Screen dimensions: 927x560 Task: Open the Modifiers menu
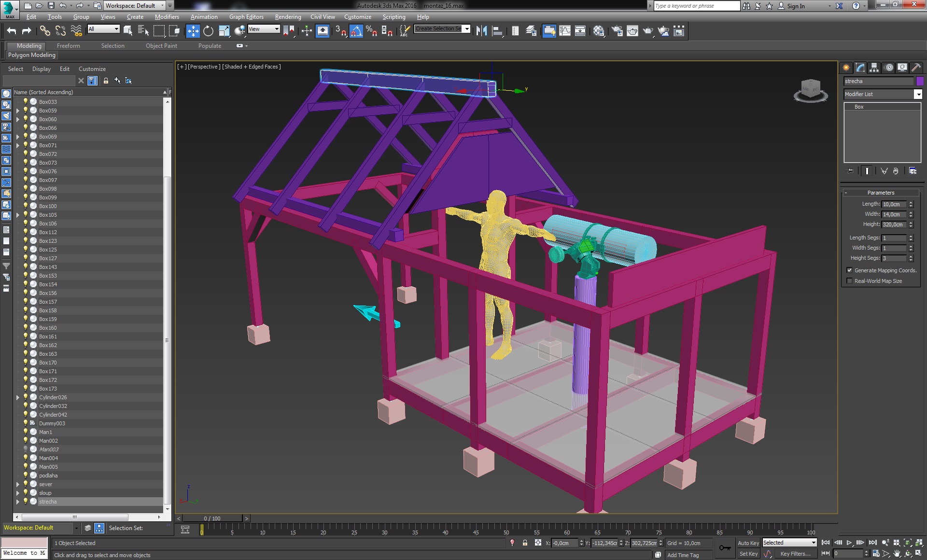[x=167, y=17]
